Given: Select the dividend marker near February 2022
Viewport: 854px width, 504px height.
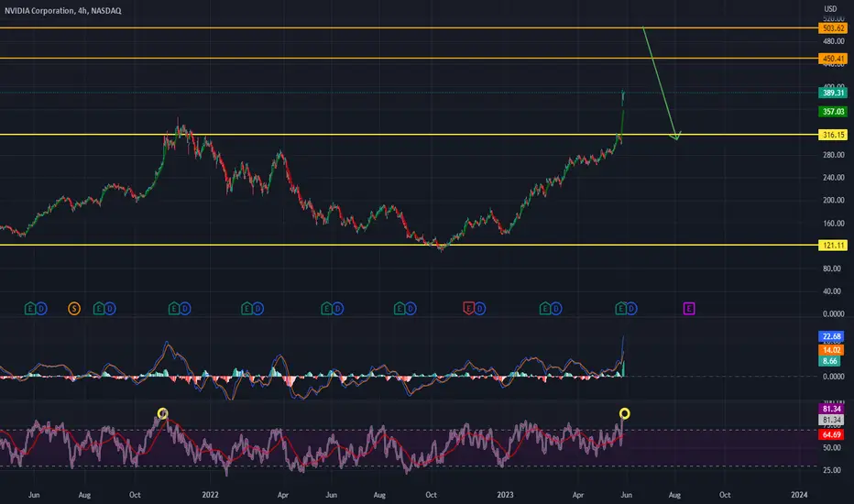Looking at the screenshot, I should [x=258, y=309].
